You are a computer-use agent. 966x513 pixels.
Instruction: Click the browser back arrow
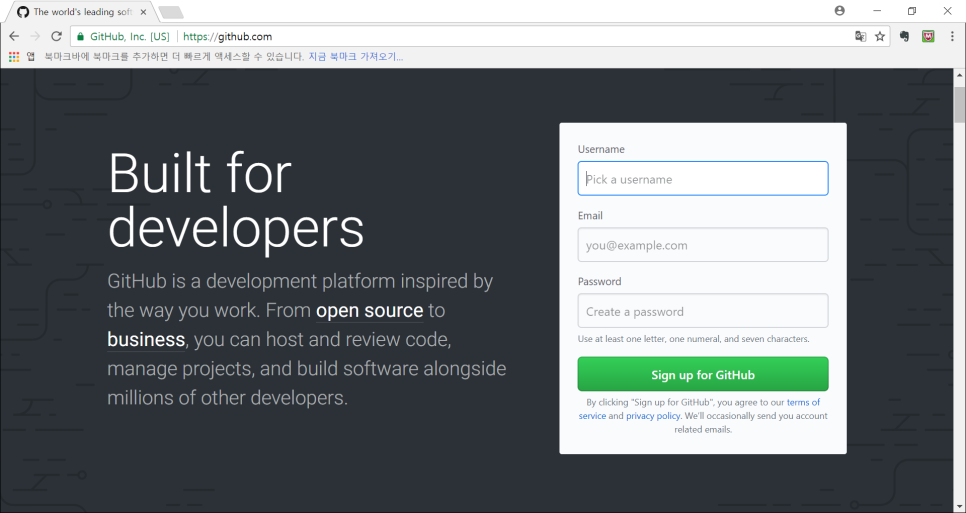tap(14, 36)
